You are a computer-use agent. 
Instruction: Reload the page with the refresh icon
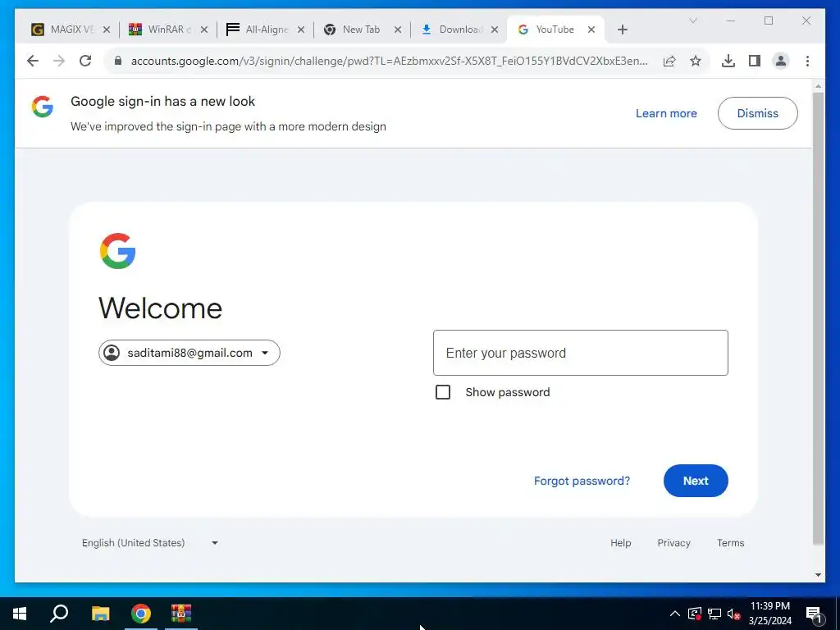tap(85, 61)
